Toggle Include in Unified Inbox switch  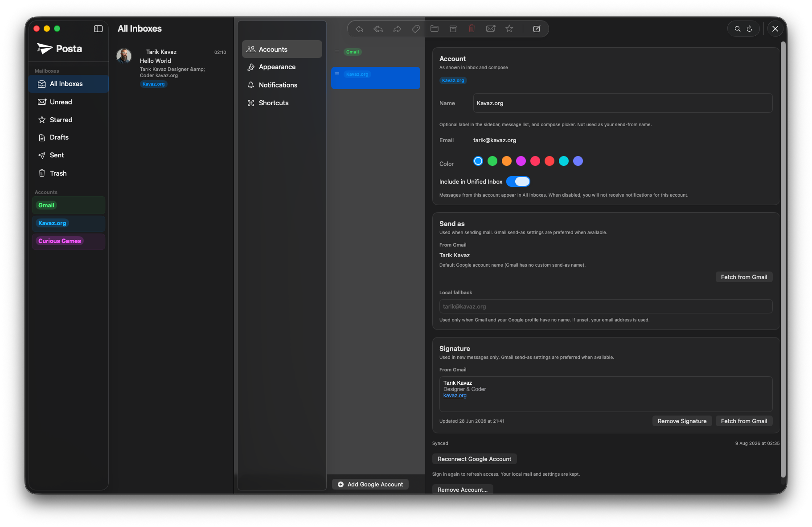tap(518, 181)
